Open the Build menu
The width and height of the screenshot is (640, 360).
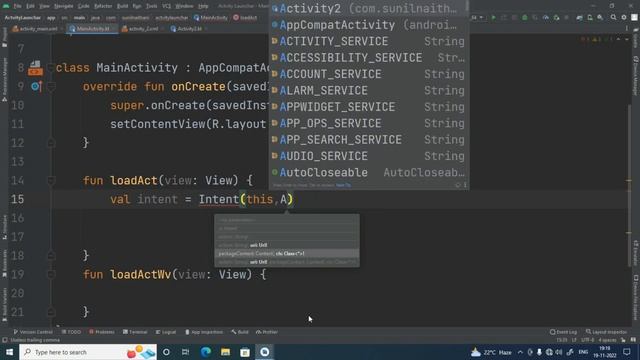coord(122,6)
